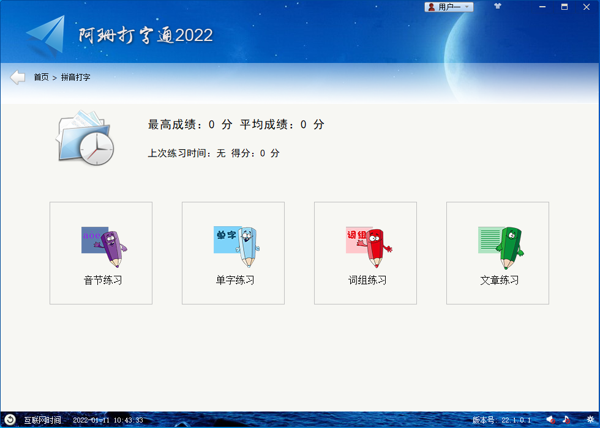Click the music note icon in status bar
The width and height of the screenshot is (600, 428).
click(x=566, y=419)
